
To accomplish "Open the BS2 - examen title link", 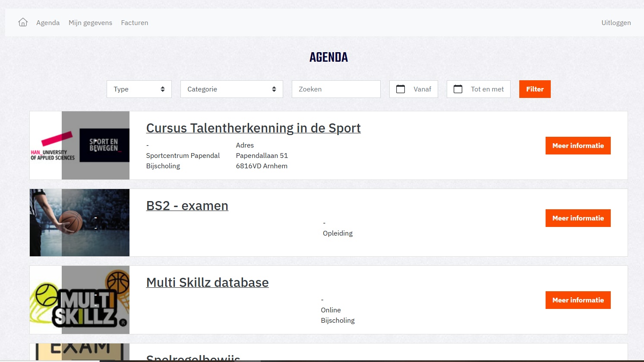I will [x=187, y=206].
